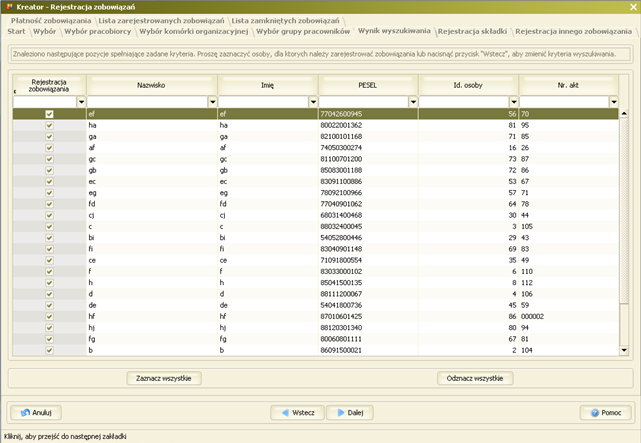This screenshot has height=443, width=641.
Task: Click the PESEL filter input field
Action: click(x=364, y=102)
